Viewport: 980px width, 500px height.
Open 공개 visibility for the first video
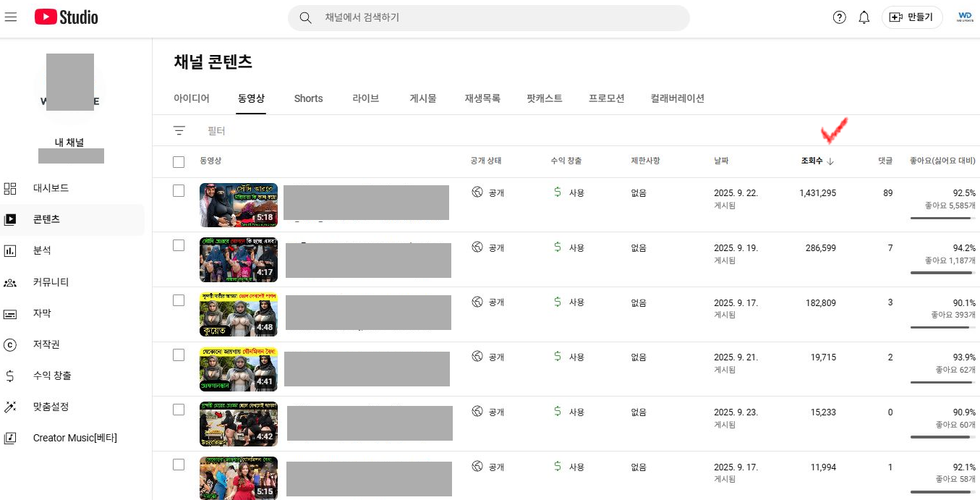(x=488, y=192)
